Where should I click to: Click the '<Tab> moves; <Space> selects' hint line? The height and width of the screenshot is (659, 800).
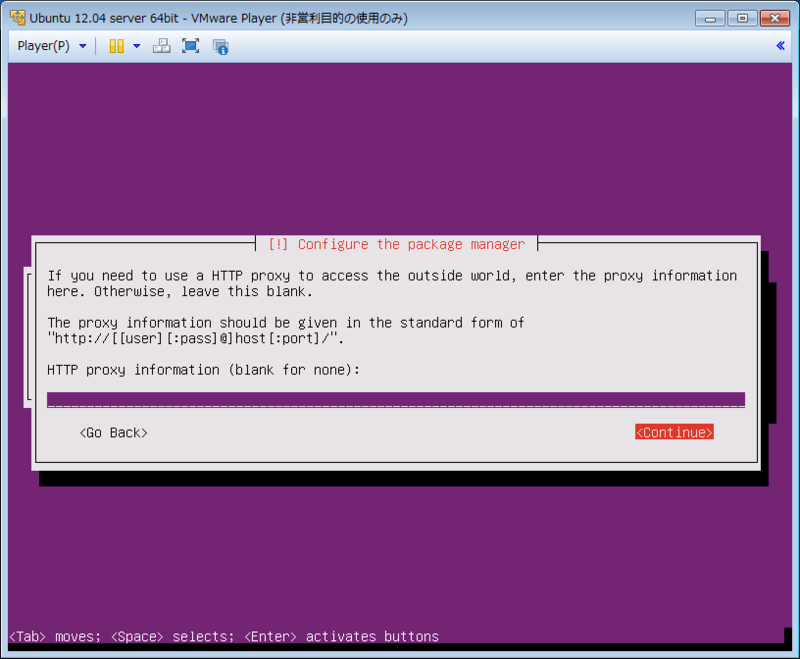coord(224,637)
